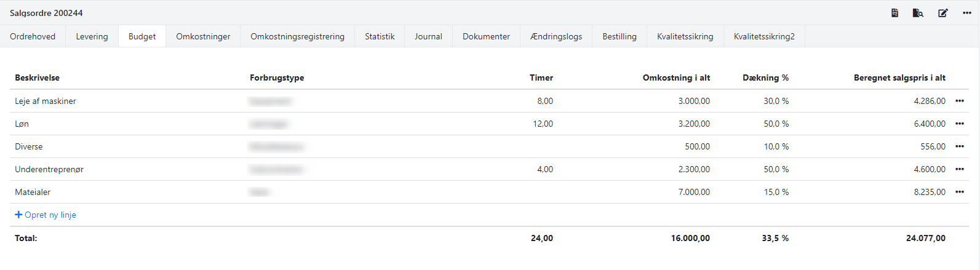Open the Dokumenter tab
This screenshot has height=270, width=980.
pyautogui.click(x=486, y=36)
